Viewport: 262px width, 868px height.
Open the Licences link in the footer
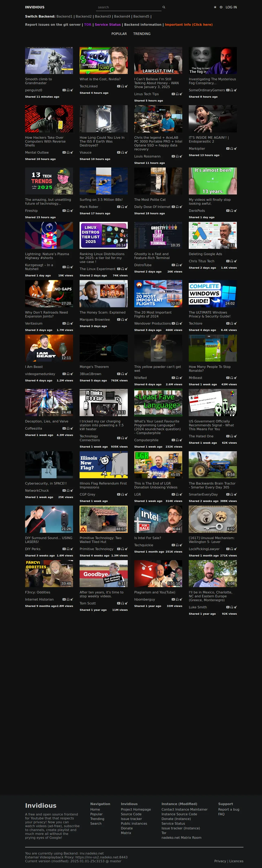[236, 861]
